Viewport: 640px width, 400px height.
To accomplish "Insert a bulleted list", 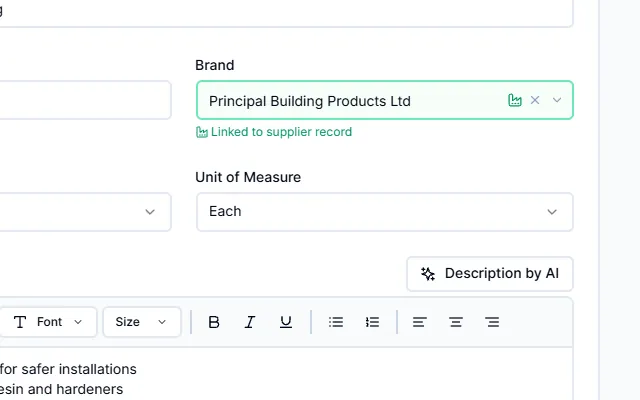I will [336, 322].
